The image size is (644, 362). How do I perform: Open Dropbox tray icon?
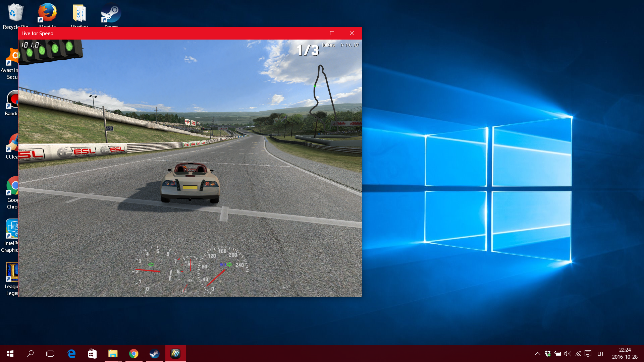[548, 354]
